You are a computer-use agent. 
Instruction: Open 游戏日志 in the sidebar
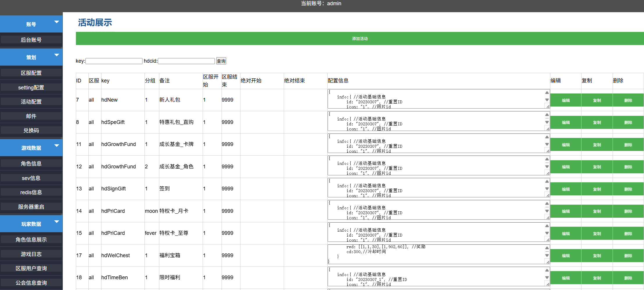[31, 254]
